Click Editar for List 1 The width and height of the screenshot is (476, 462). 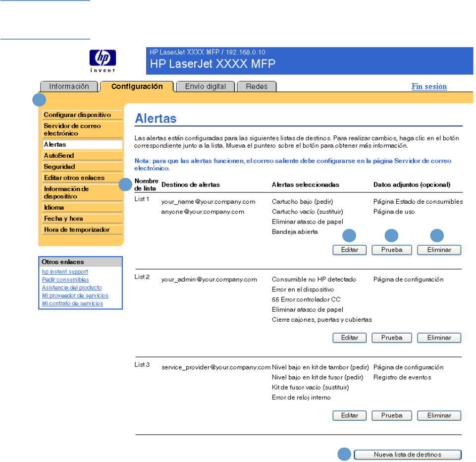(x=349, y=250)
